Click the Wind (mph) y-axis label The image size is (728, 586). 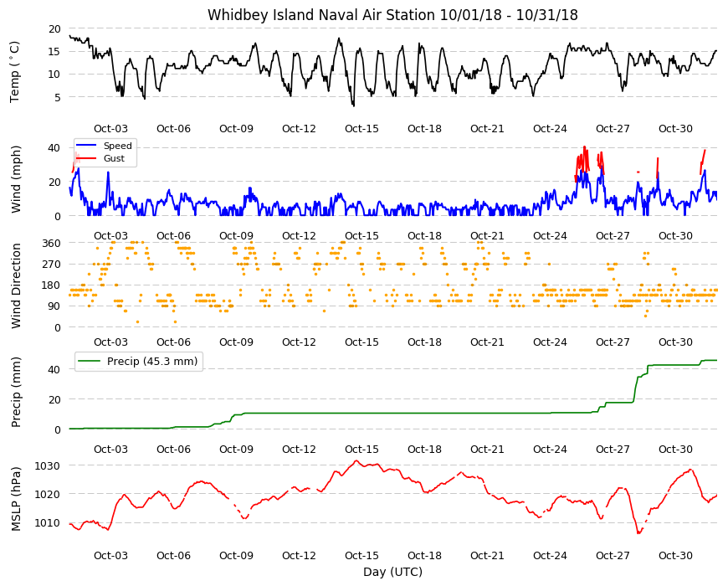click(16, 180)
